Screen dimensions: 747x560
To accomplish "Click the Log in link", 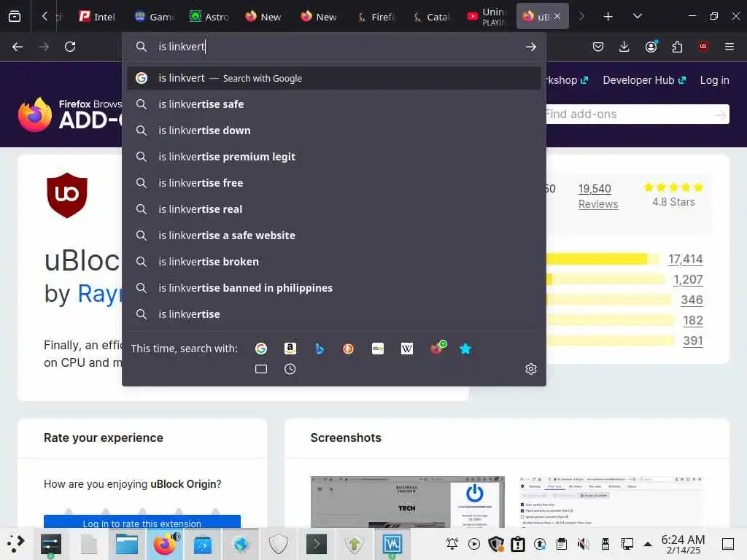I will pyautogui.click(x=714, y=80).
